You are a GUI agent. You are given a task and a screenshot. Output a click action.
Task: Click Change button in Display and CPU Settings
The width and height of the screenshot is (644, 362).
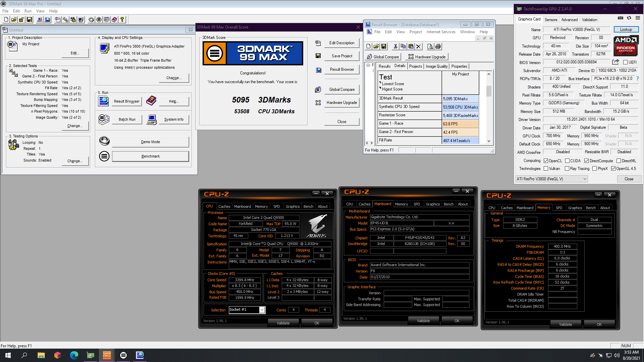(174, 78)
